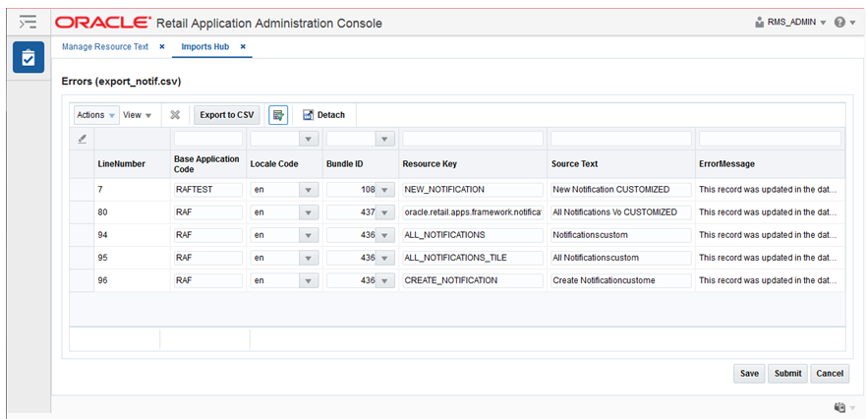The width and height of the screenshot is (868, 419).
Task: Open the Actions menu
Action: coord(96,115)
